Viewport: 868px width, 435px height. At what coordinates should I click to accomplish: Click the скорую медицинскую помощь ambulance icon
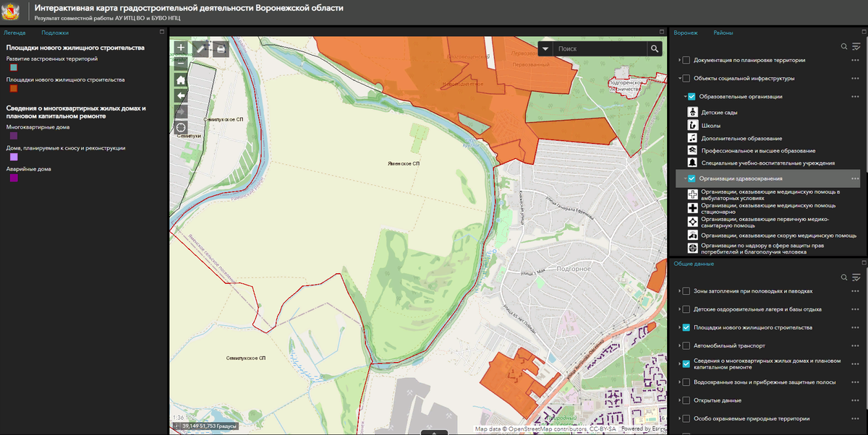pos(692,235)
